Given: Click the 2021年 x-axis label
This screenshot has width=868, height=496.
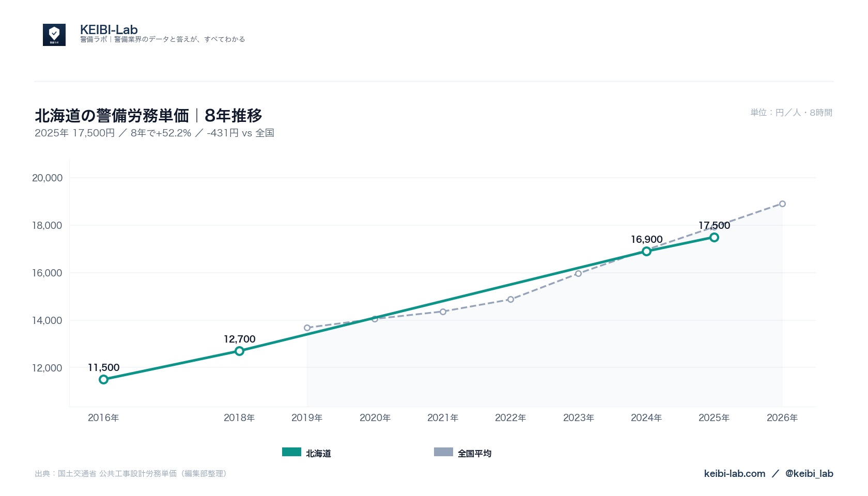Looking at the screenshot, I should pos(443,417).
